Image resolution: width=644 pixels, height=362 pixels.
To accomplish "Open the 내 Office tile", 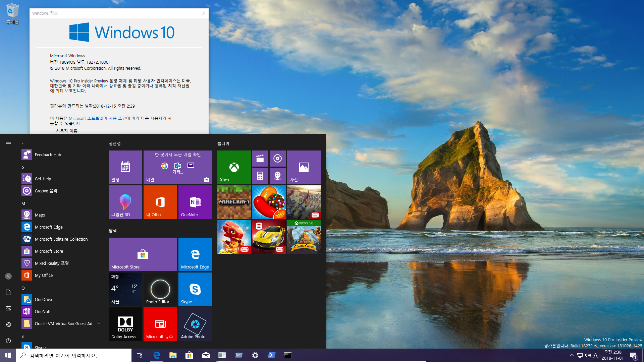I will 160,202.
